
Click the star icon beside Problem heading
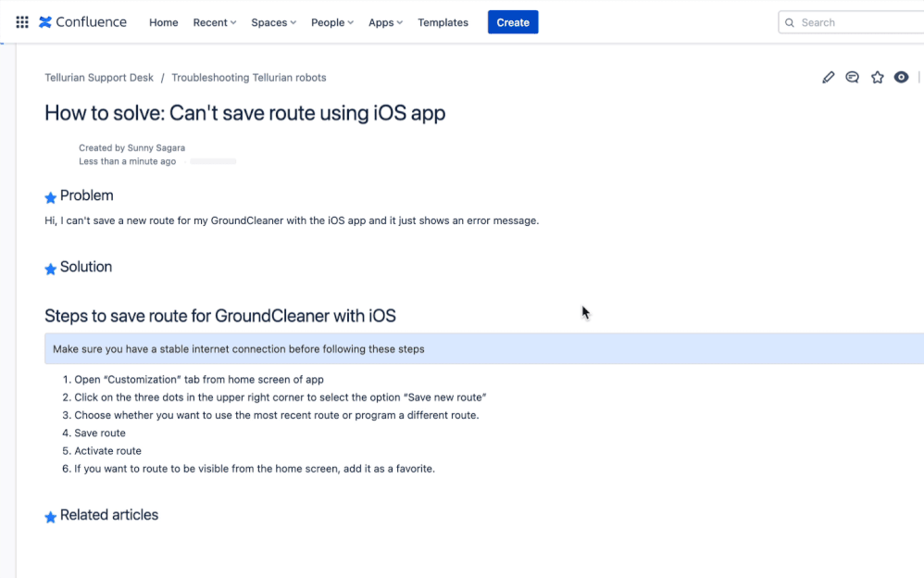(x=51, y=197)
